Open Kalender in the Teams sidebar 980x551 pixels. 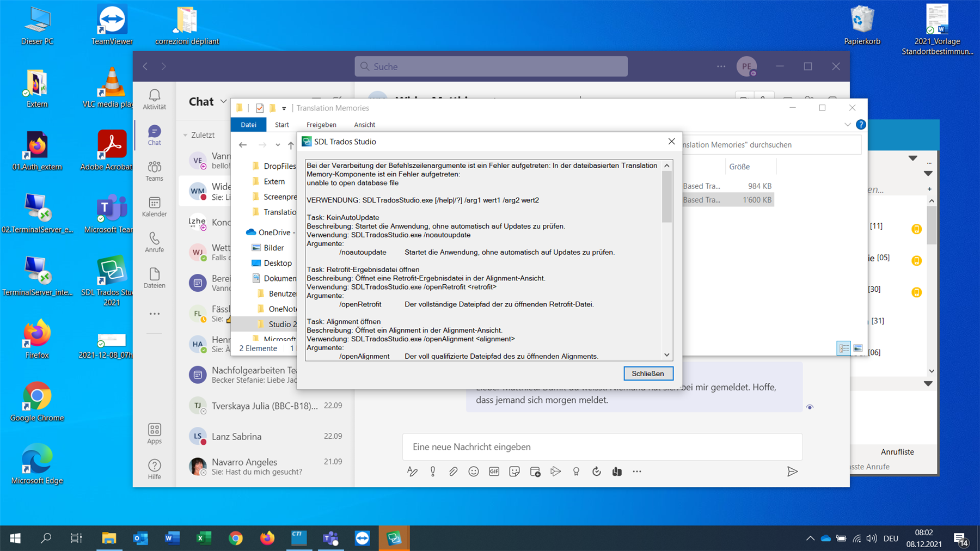[x=155, y=207]
